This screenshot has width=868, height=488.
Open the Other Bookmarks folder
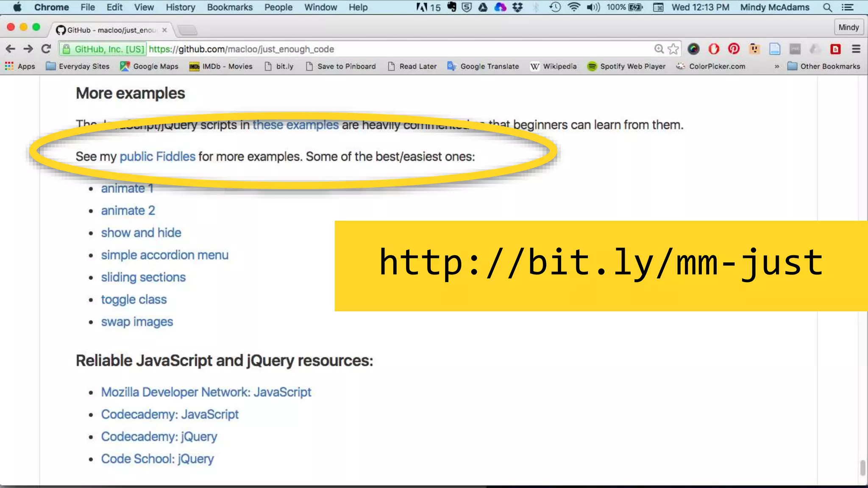[x=823, y=67]
